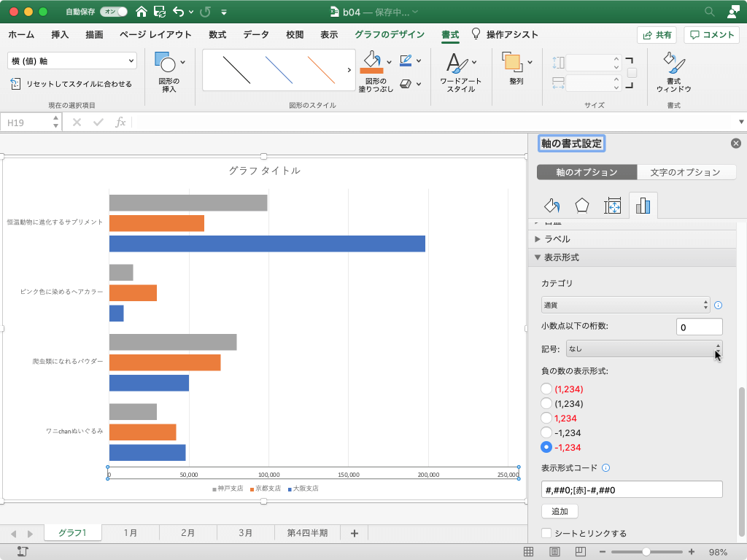Viewport: 747px width, 560px height.
Task: Select the orange diagonal line style
Action: click(x=321, y=69)
